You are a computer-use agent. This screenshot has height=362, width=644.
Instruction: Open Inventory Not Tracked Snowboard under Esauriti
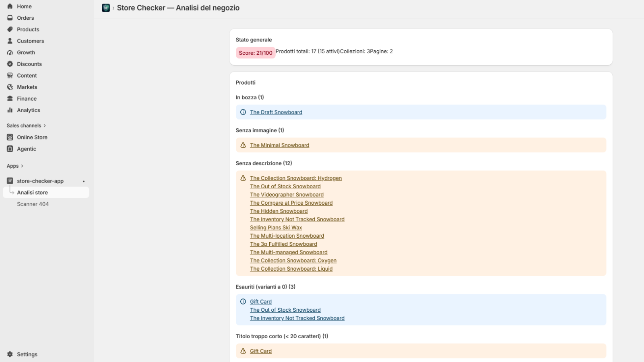coord(297,318)
